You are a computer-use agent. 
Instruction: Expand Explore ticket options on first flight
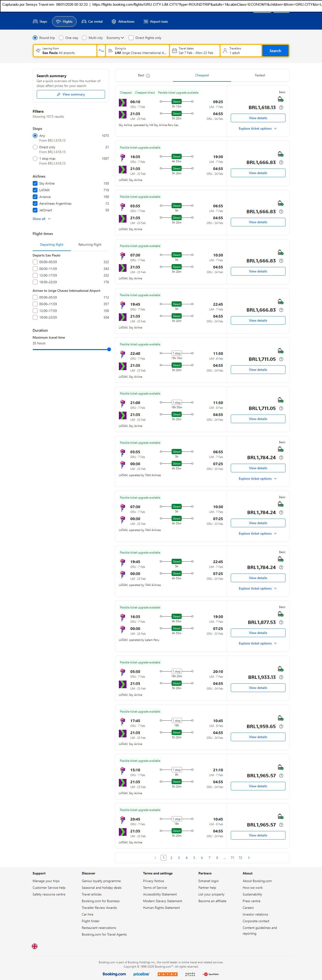point(257,128)
